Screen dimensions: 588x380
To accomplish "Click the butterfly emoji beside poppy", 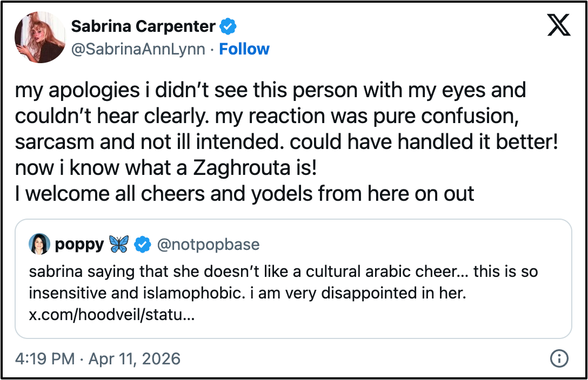I will point(119,244).
